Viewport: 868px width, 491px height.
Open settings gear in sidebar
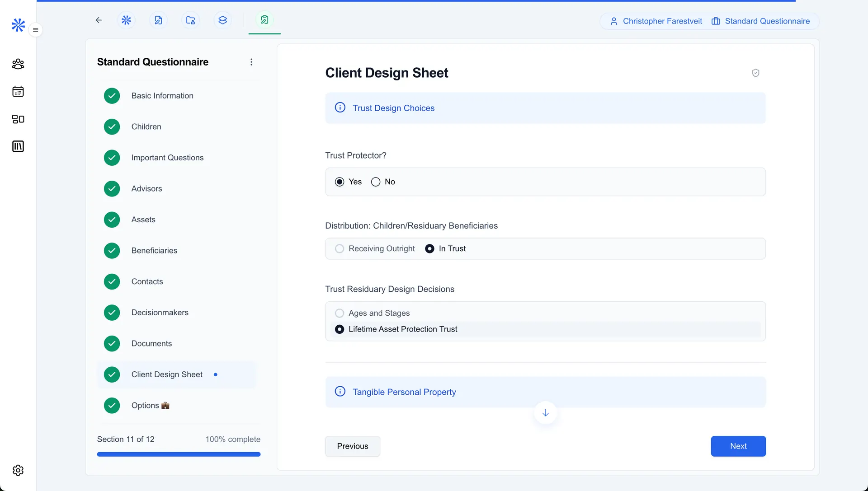[18, 470]
